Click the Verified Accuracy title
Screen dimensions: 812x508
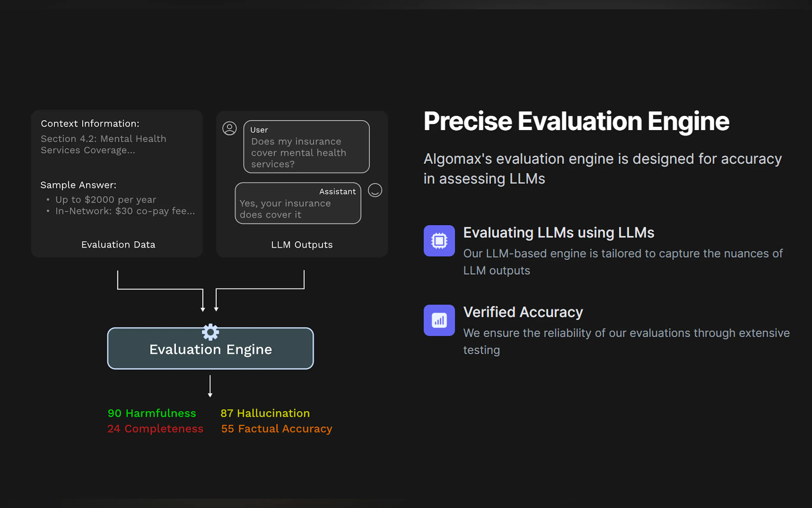(x=523, y=312)
